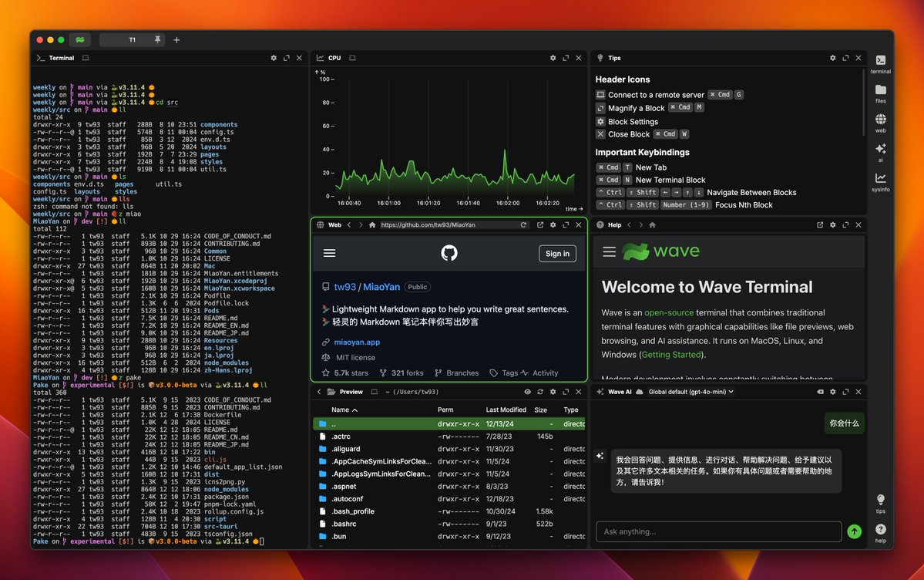The width and height of the screenshot is (924, 580).
Task: Open the sysinfo widget in right sidebar
Action: click(880, 182)
